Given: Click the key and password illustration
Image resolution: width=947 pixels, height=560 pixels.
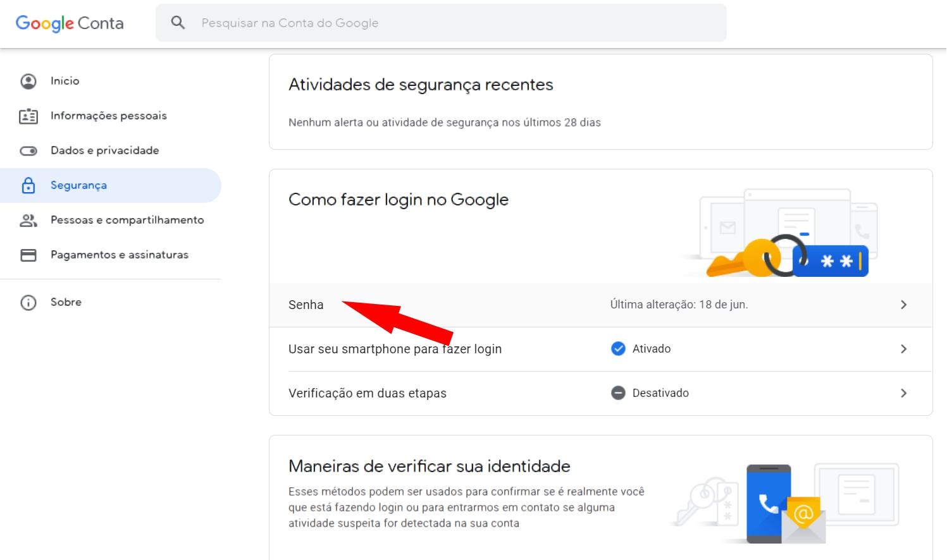Looking at the screenshot, I should [781, 233].
